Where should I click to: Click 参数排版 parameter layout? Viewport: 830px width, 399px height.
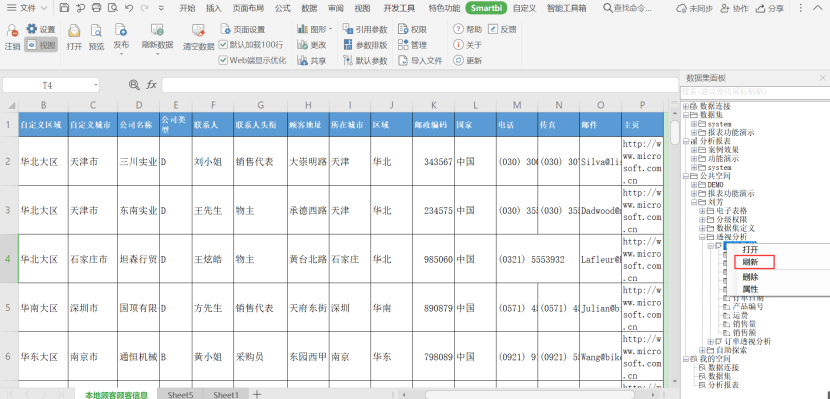click(365, 46)
